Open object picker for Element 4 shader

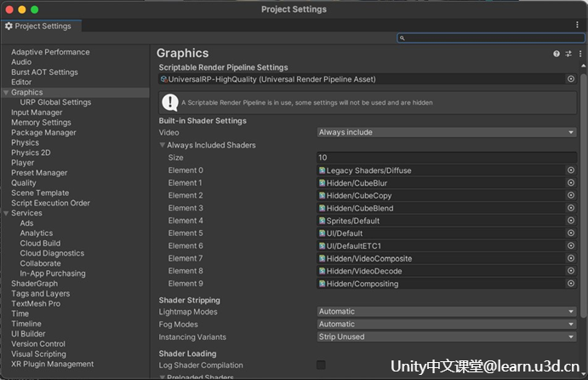(571, 221)
